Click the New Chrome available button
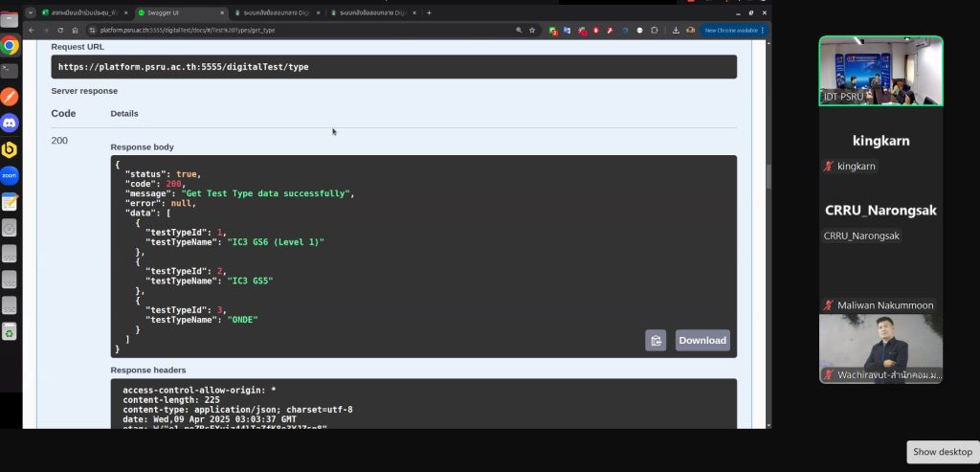Screen dimensions: 980x472 732,31
